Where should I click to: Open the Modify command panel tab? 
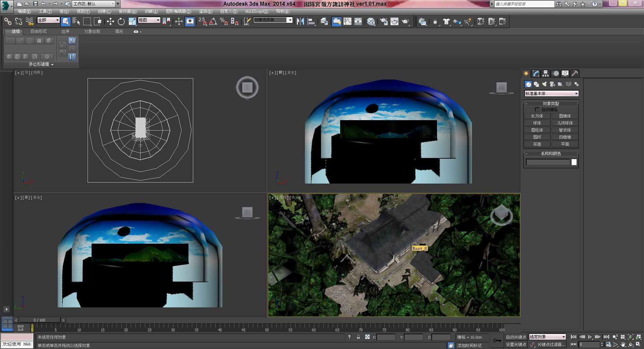[536, 73]
